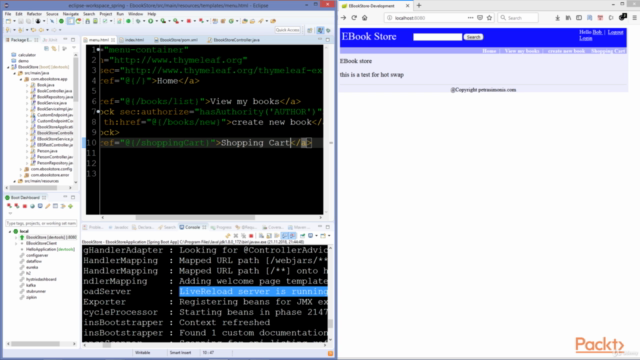Open the File menu in Eclipse
The image size is (640, 360).
8,14
